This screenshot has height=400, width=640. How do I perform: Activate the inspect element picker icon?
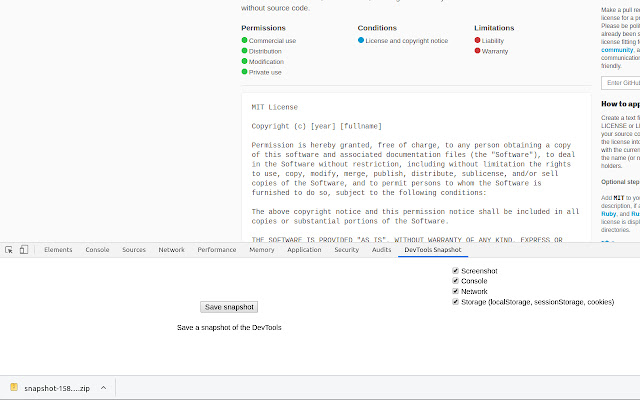pos(9,250)
